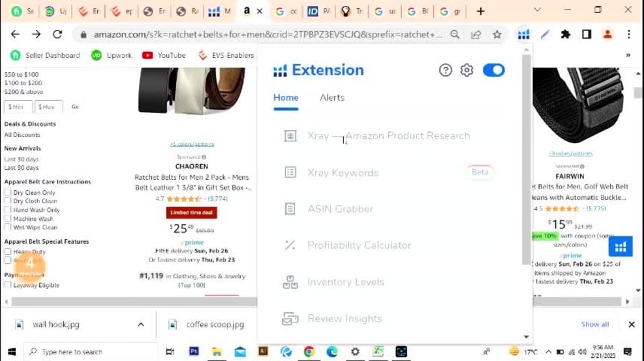Go forward in browser

36,35
